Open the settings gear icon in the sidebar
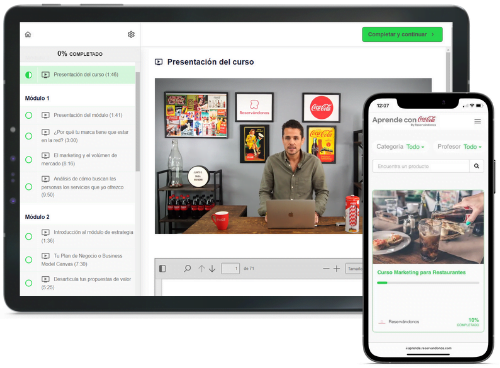 [131, 34]
